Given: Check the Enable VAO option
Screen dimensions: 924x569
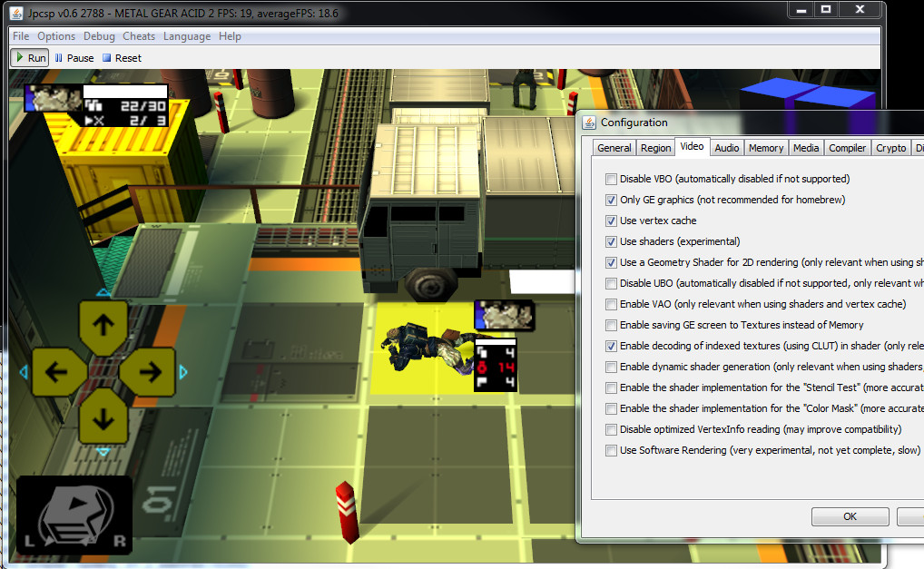Looking at the screenshot, I should (611, 305).
